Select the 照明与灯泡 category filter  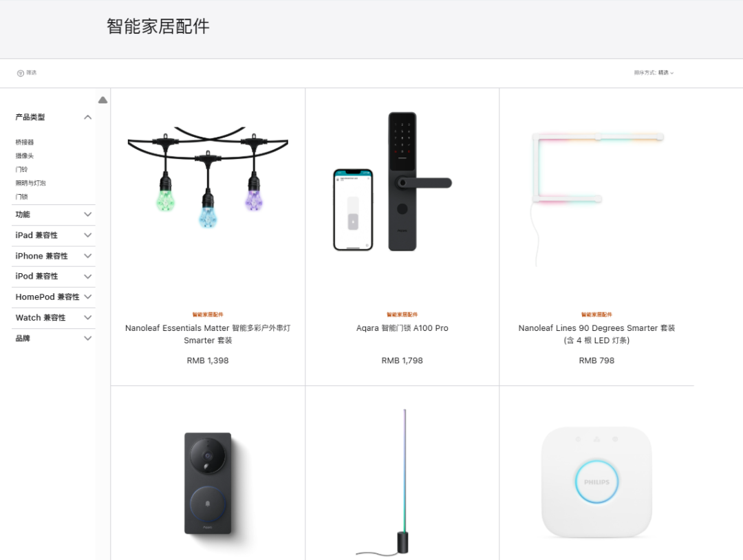[30, 184]
